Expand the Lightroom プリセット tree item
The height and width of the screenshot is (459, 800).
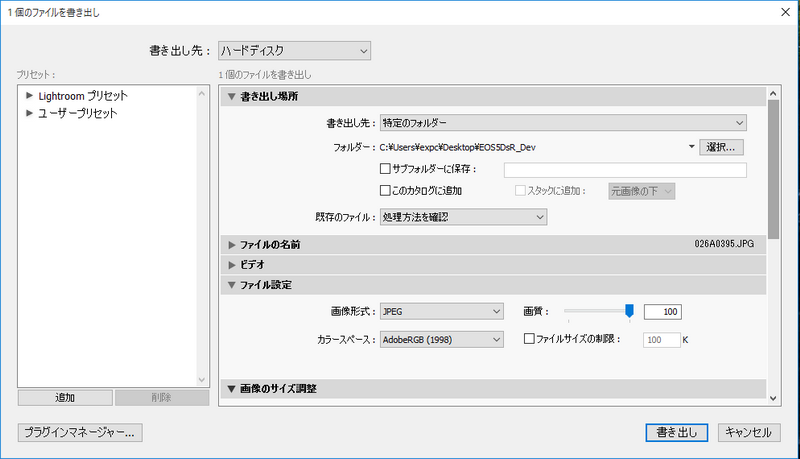click(x=29, y=95)
